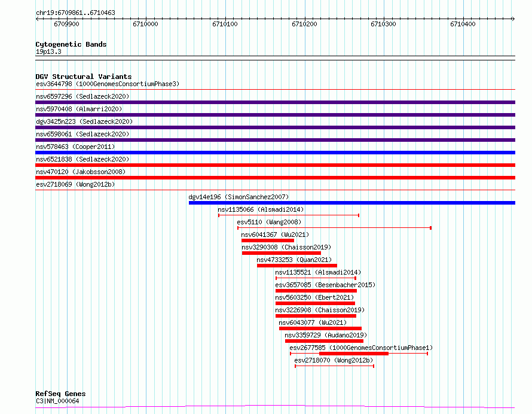This screenshot has width=532, height=414.
Task: Click the left arrow at ruler start
Action: coord(37,19)
